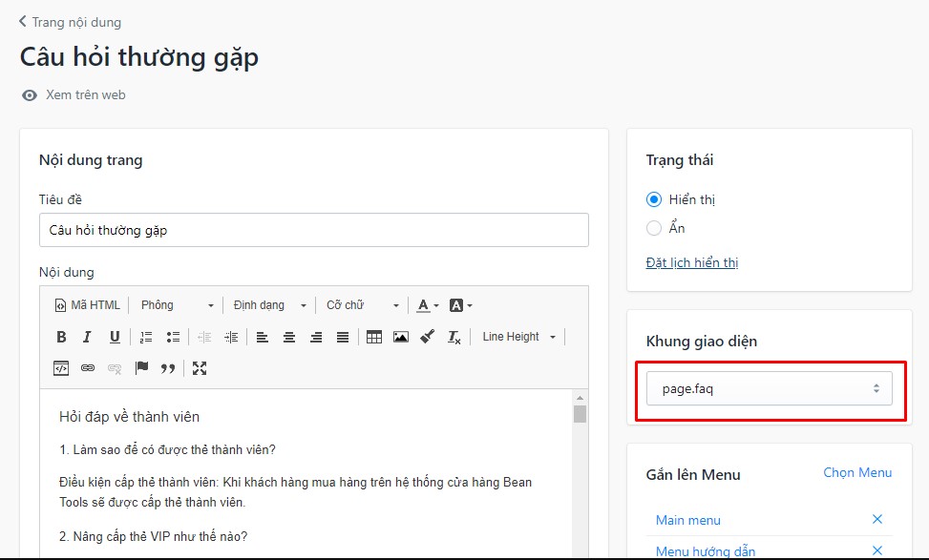Insert a bulleted list
The image size is (929, 560).
pyautogui.click(x=173, y=337)
